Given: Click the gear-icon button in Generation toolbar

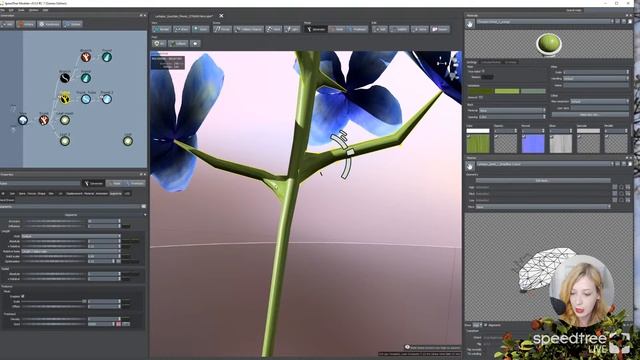Looking at the screenshot, I should (49, 24).
